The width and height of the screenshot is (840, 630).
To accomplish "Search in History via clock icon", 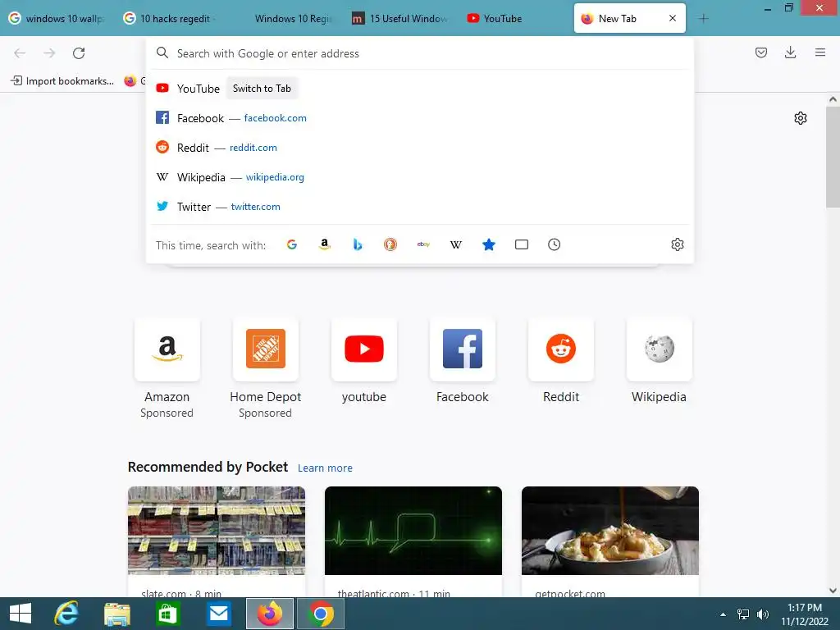I will (554, 244).
